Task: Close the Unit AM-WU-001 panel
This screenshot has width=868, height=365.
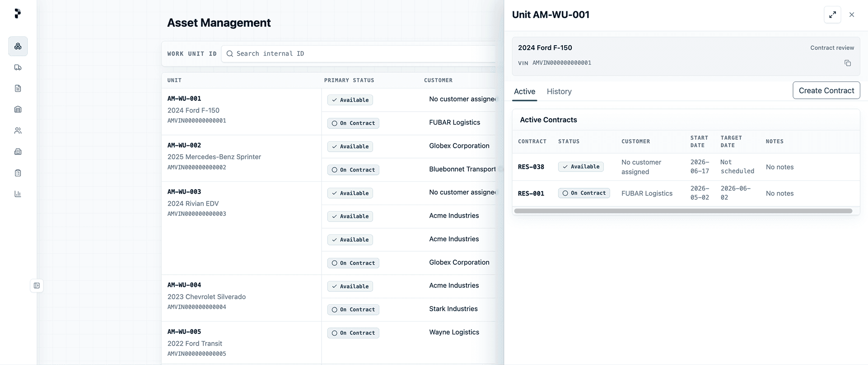Action: point(852,14)
